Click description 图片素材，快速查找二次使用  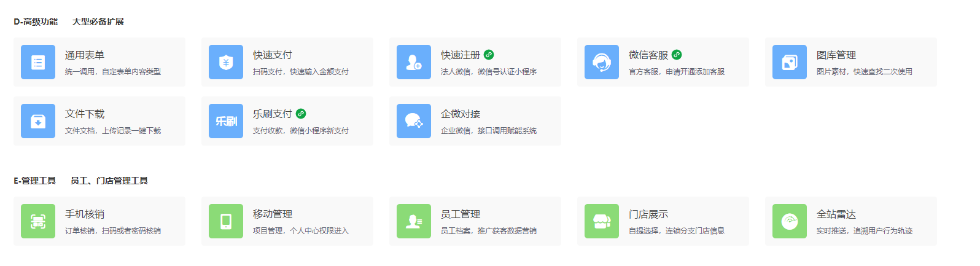pyautogui.click(x=865, y=71)
